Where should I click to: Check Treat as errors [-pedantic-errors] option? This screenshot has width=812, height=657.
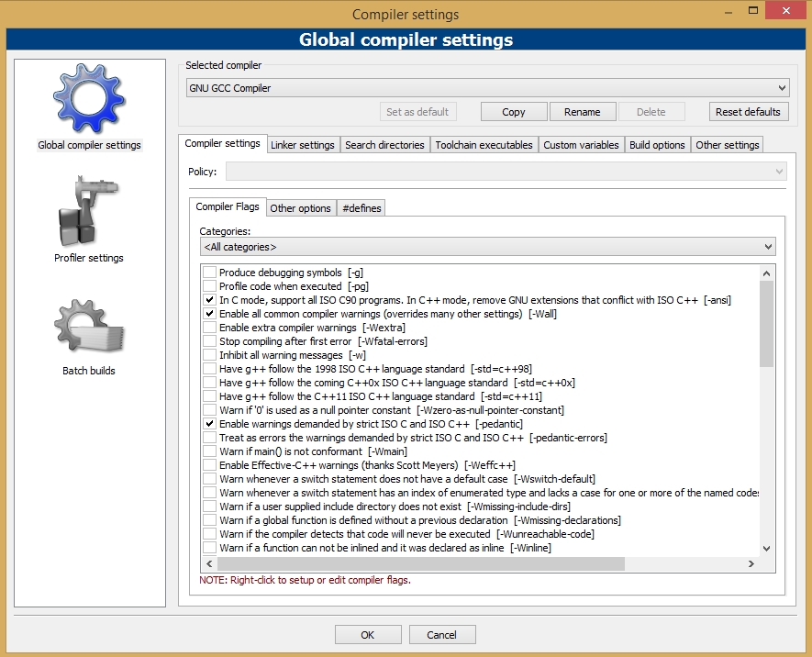(x=209, y=438)
